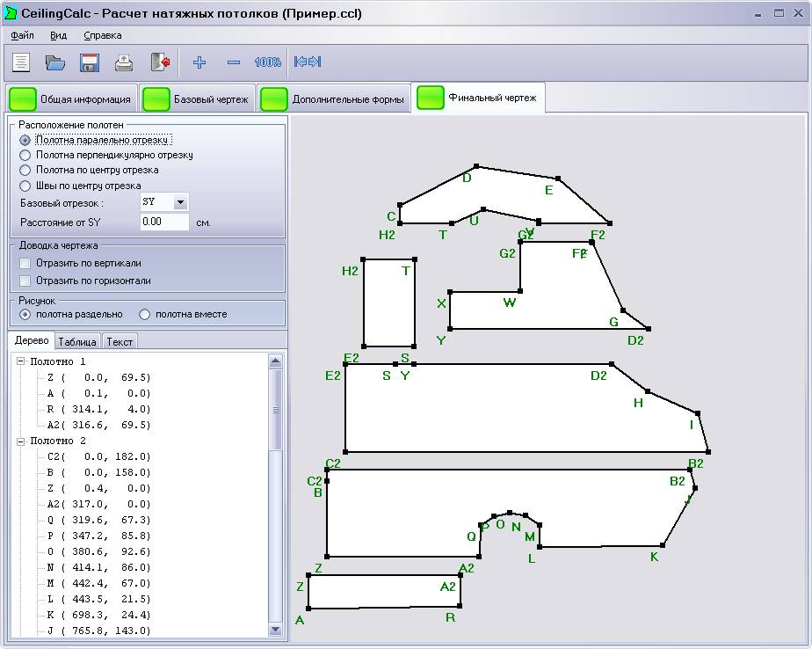
Task: Click the Exit door icon
Action: coord(159,62)
